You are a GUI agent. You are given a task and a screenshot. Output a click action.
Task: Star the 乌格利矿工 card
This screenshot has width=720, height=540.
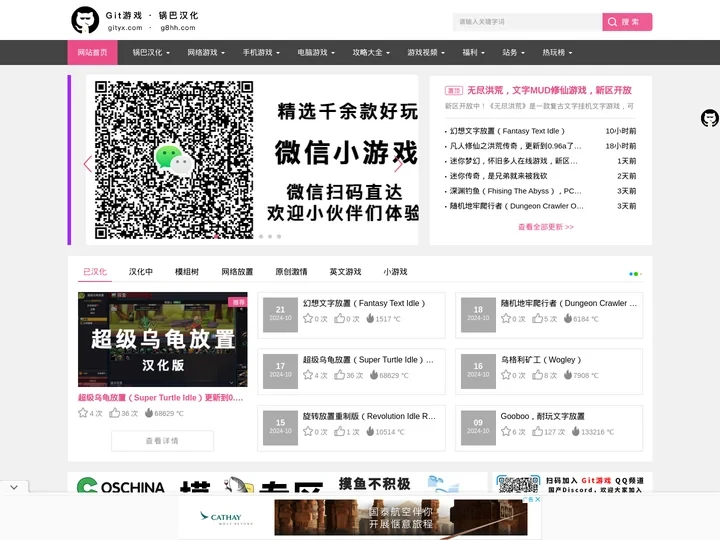[506, 375]
